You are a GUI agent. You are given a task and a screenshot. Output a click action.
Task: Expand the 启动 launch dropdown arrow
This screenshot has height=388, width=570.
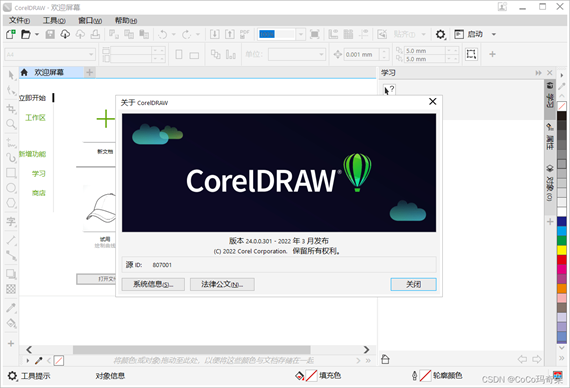(494, 35)
